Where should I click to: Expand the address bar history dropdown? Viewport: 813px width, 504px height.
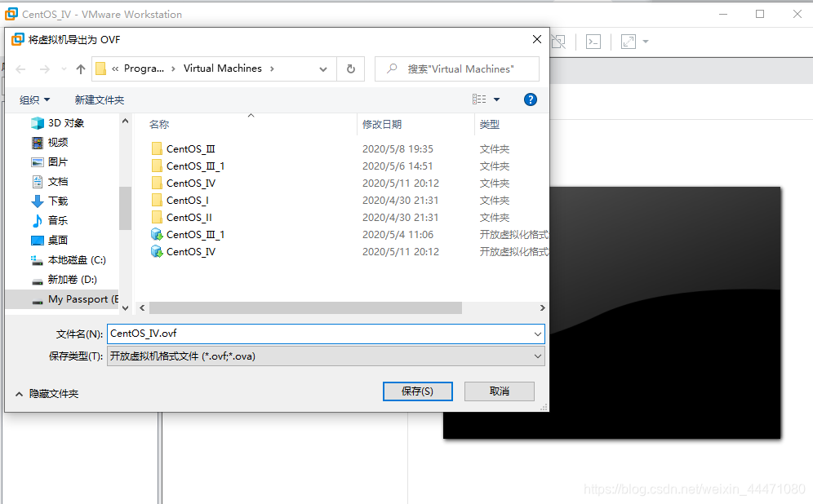click(x=323, y=69)
